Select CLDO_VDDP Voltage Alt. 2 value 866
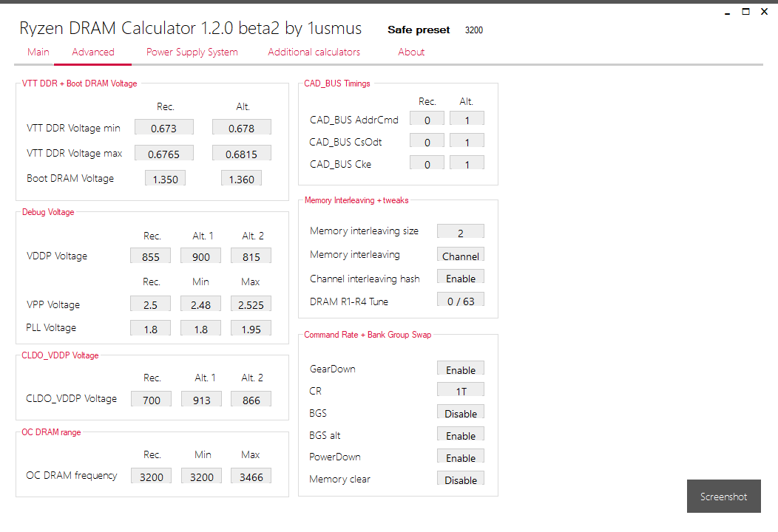This screenshot has width=778, height=532. click(x=251, y=400)
